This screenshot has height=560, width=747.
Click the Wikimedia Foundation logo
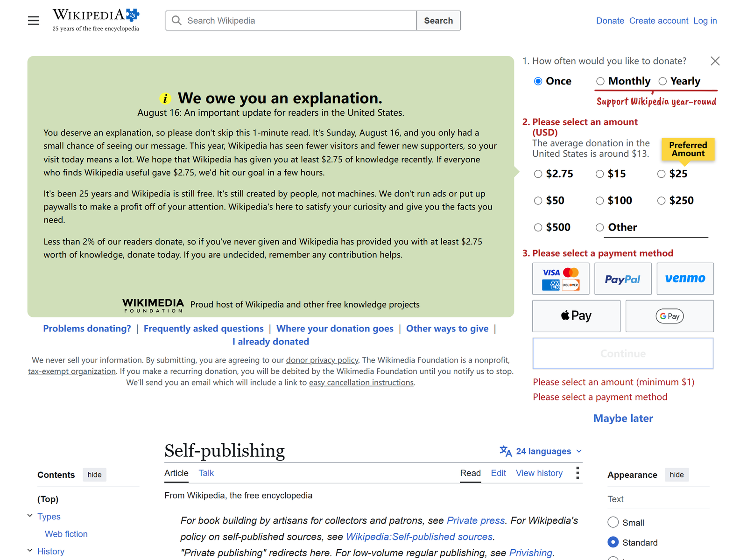pos(153,305)
